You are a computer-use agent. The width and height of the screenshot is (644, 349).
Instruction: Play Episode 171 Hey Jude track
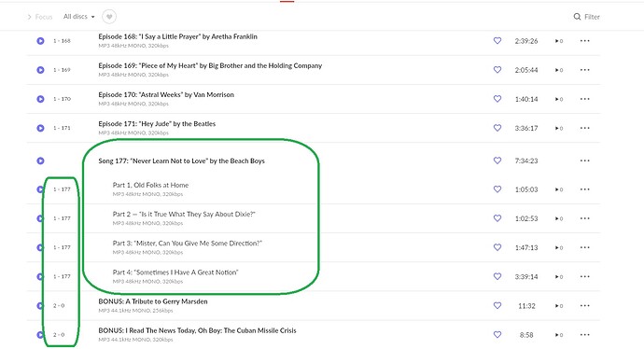pos(40,128)
